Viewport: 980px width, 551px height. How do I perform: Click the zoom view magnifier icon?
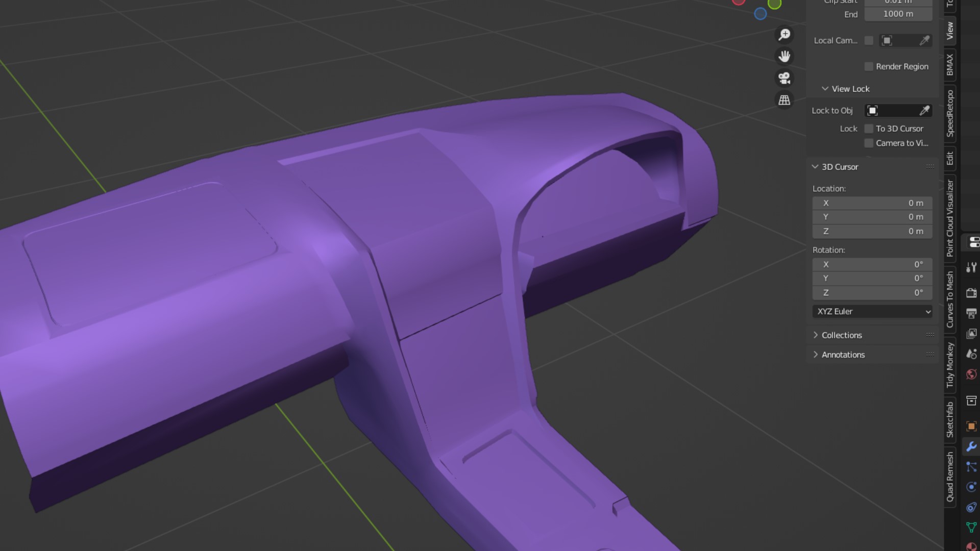click(x=785, y=35)
